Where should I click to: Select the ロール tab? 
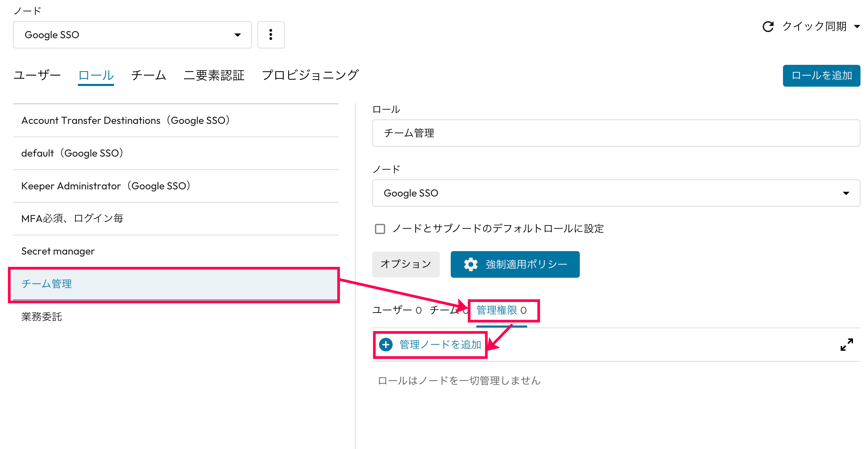pyautogui.click(x=96, y=75)
